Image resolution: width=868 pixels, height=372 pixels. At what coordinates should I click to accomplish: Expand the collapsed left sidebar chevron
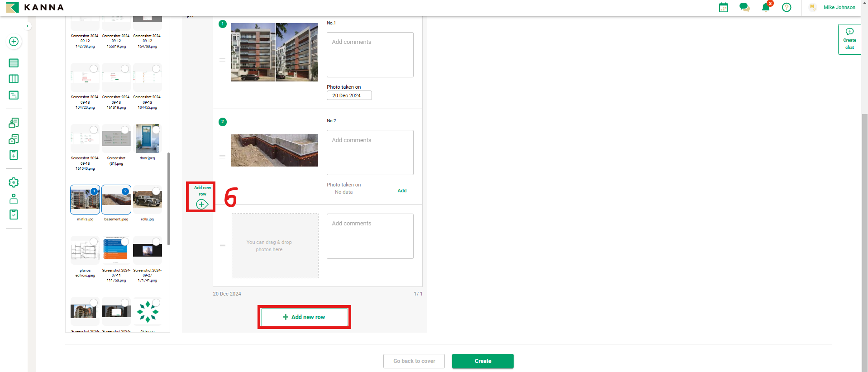28,26
